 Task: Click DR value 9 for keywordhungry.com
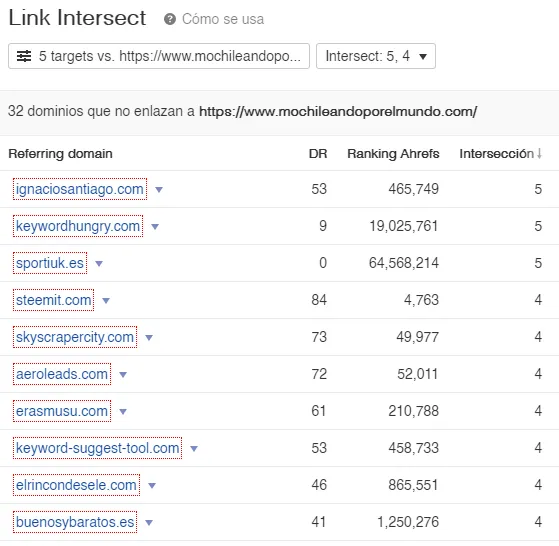(x=323, y=226)
